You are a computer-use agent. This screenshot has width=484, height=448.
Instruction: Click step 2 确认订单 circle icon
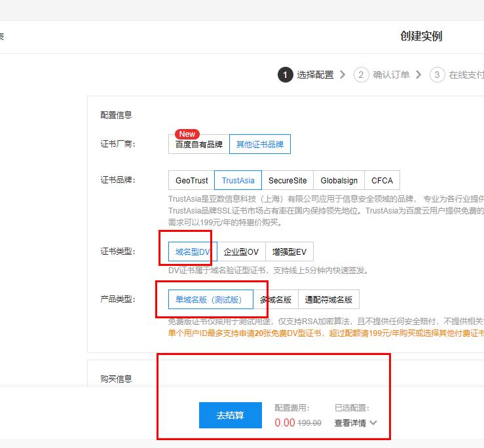tap(361, 75)
